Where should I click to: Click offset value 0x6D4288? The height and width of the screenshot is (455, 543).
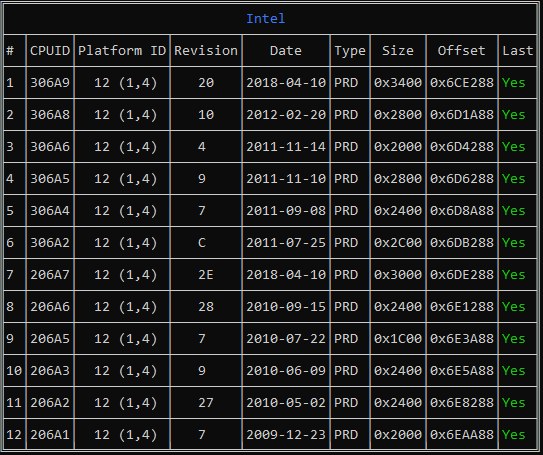pos(462,147)
